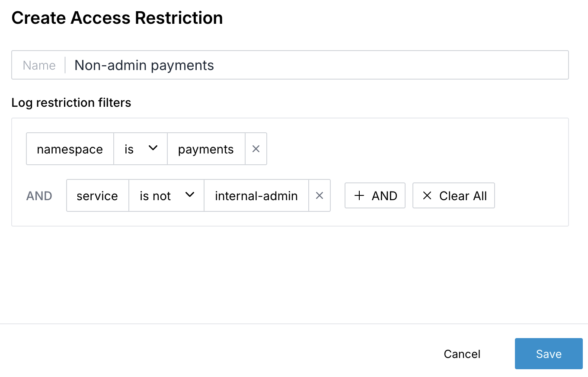Click the dropdown chevron beside "is"

154,148
